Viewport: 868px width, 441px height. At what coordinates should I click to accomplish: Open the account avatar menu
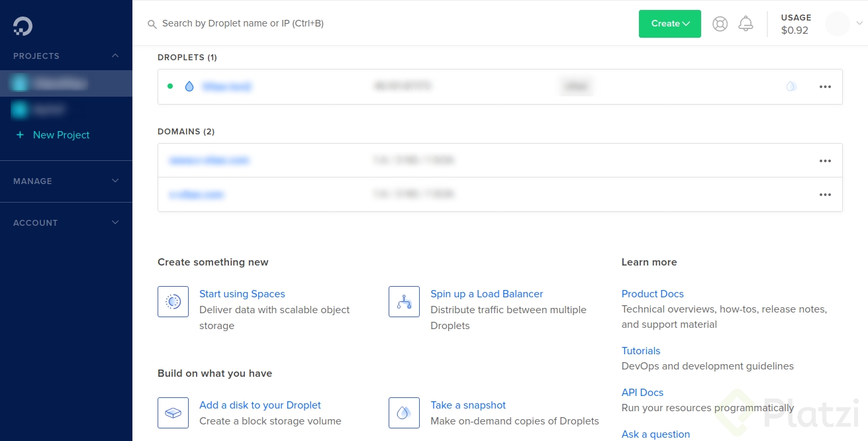tap(837, 24)
